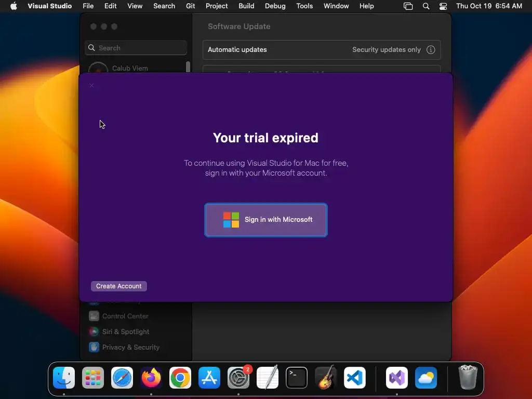Close the trial expired dialog with X
This screenshot has width=532, height=399.
point(91,86)
